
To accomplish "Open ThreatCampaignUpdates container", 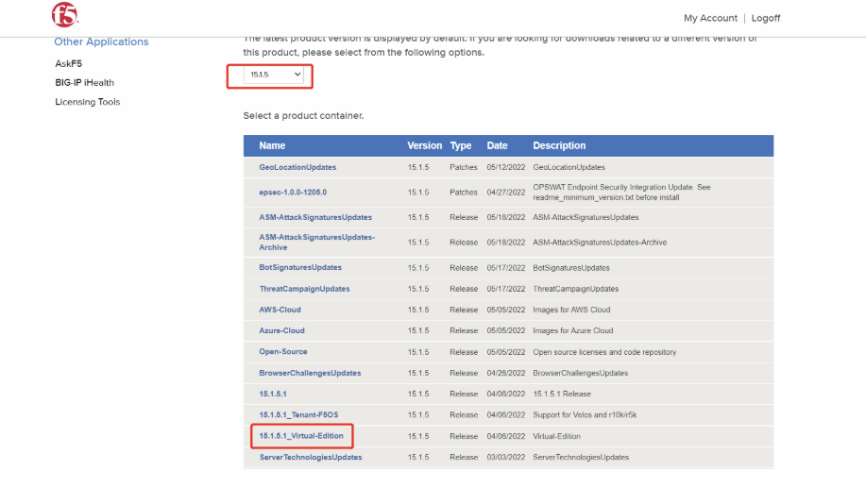I will point(304,289).
